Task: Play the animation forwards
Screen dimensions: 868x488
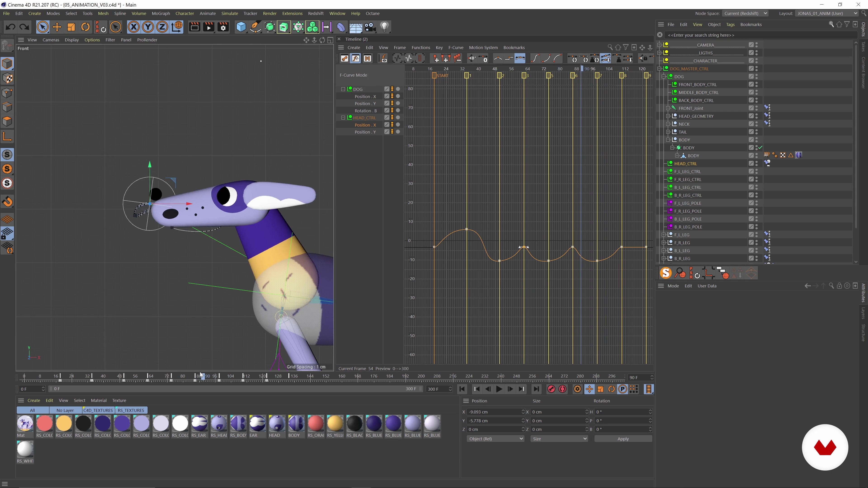Action: pos(499,389)
